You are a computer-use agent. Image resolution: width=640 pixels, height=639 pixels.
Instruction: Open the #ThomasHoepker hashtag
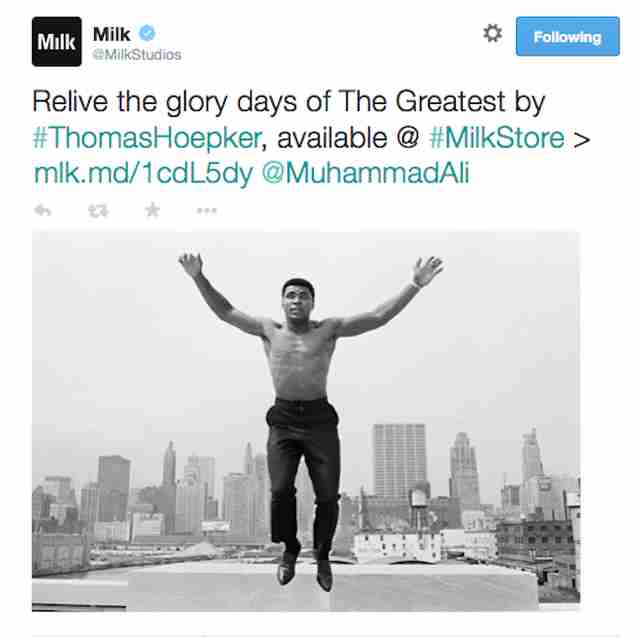click(147, 138)
